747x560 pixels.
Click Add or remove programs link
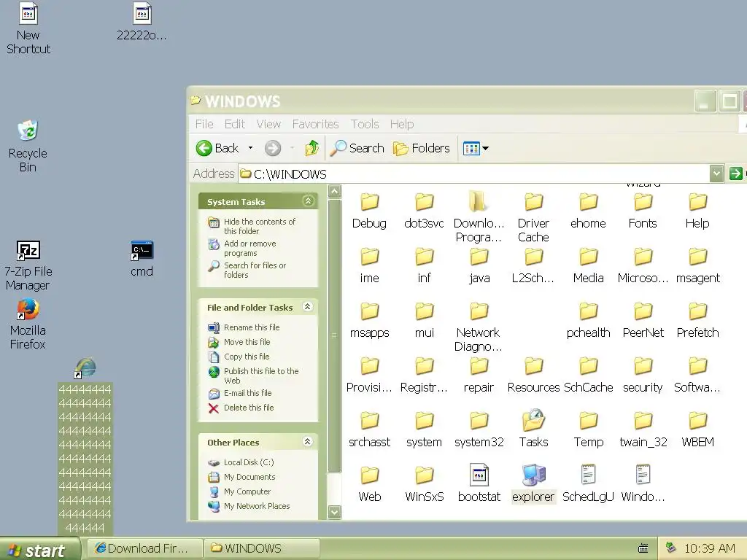[250, 248]
